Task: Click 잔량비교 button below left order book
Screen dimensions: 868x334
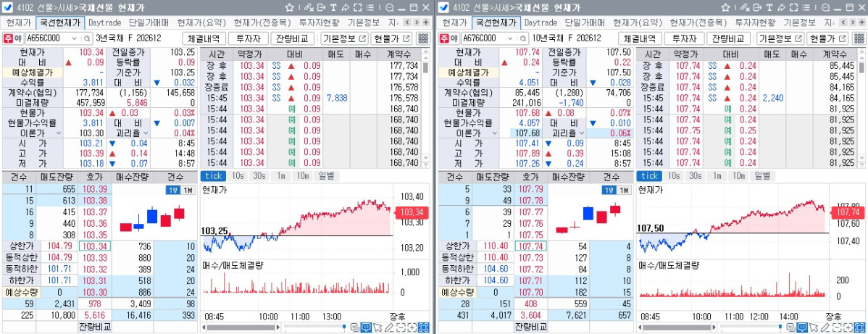Action: (x=95, y=327)
